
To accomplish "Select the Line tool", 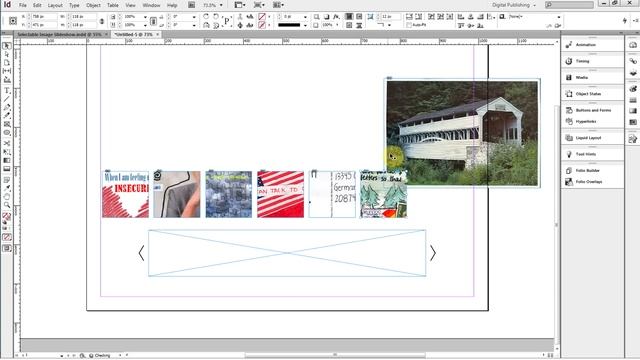I will [x=7, y=99].
